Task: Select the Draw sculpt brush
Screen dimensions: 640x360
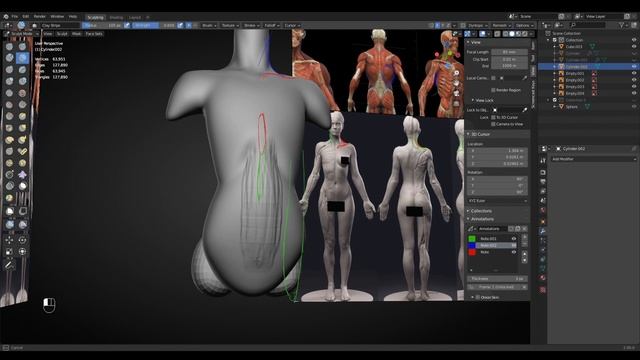Action: (9, 47)
